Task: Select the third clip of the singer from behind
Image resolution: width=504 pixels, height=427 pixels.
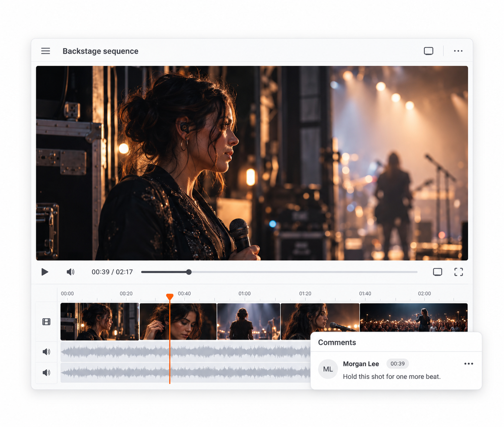Action: (248, 322)
